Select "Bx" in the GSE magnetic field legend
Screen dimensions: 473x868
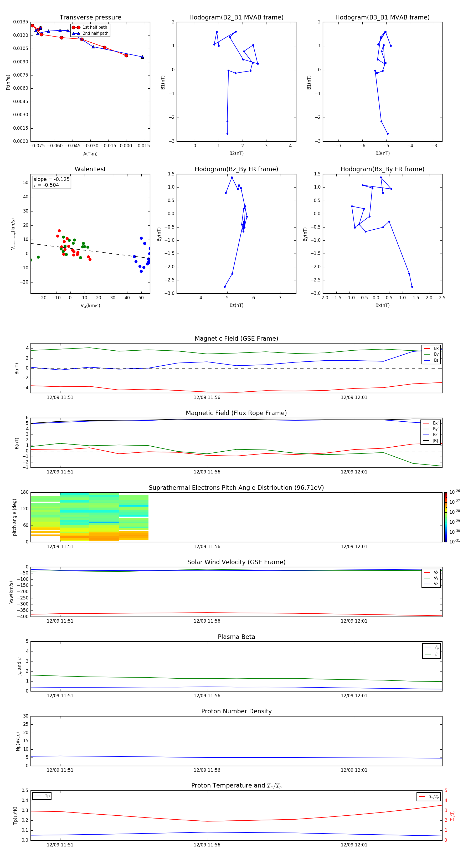coord(431,349)
